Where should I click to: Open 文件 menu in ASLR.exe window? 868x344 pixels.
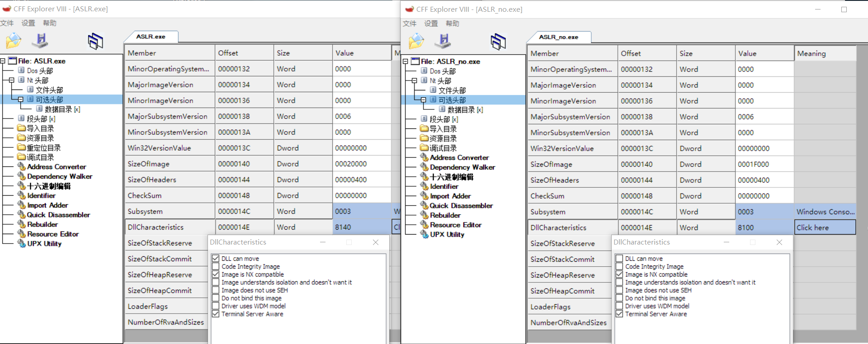pyautogui.click(x=7, y=23)
